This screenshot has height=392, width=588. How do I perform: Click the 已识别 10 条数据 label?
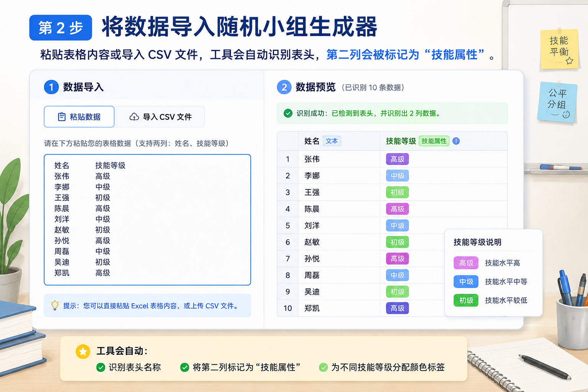point(373,88)
